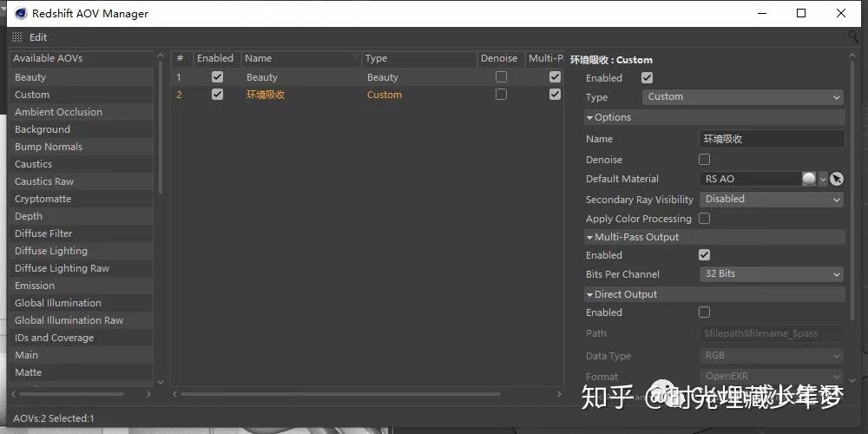Click the Type column header

[x=419, y=58]
